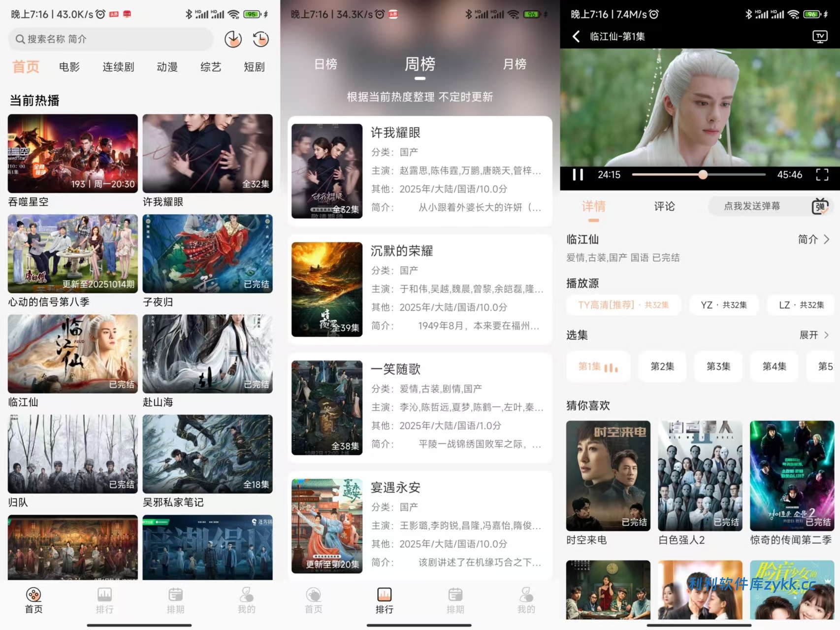Image resolution: width=840 pixels, height=630 pixels.
Task: Select the YZ 共32集 playback source
Action: pos(723,305)
